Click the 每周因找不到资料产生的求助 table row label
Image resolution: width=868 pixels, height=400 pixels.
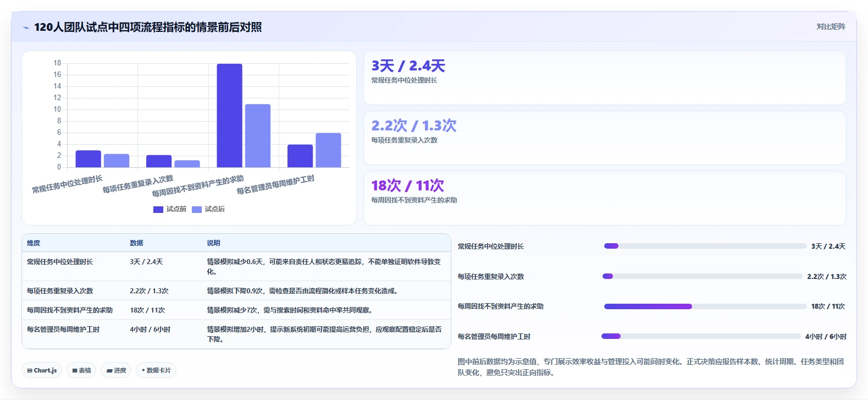tap(70, 310)
